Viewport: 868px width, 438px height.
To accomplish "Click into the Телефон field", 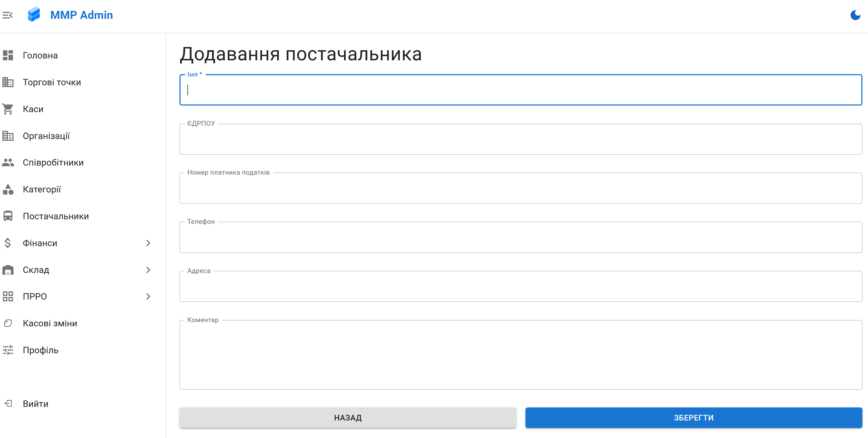I will point(521,238).
